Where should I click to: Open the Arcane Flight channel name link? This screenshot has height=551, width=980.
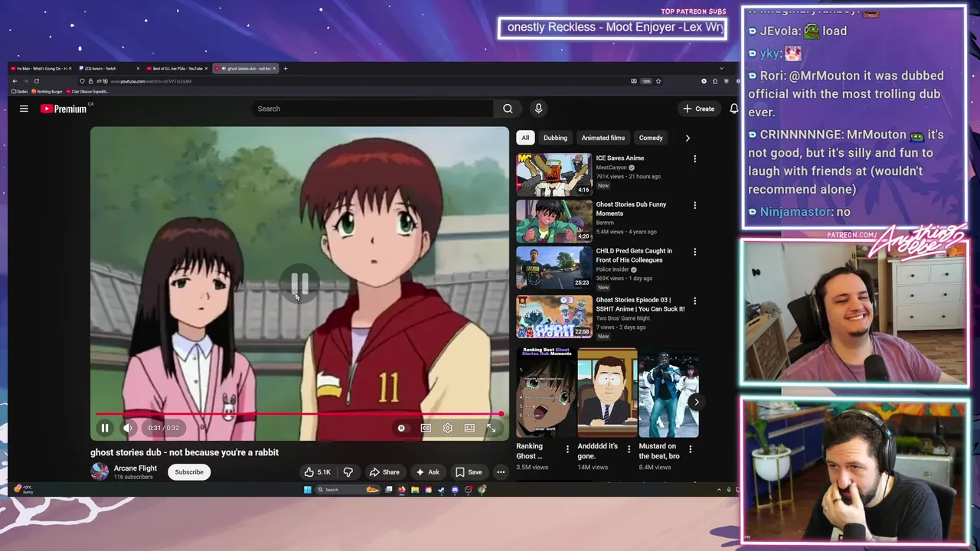(136, 468)
